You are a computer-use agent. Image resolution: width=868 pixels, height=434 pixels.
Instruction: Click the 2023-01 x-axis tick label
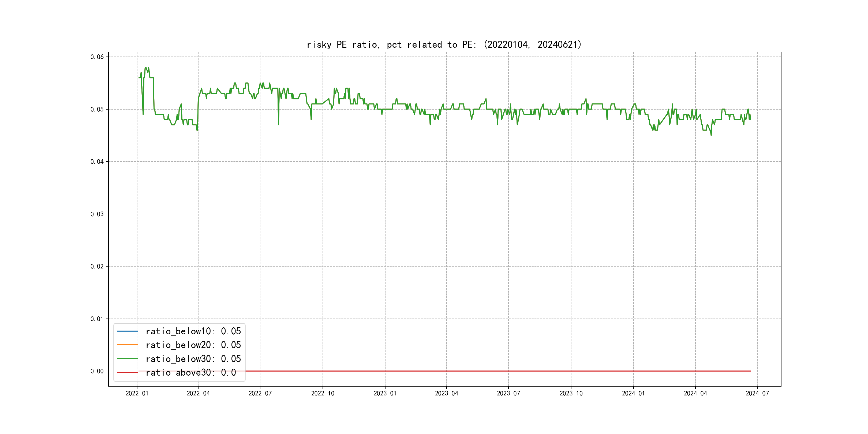[385, 393]
